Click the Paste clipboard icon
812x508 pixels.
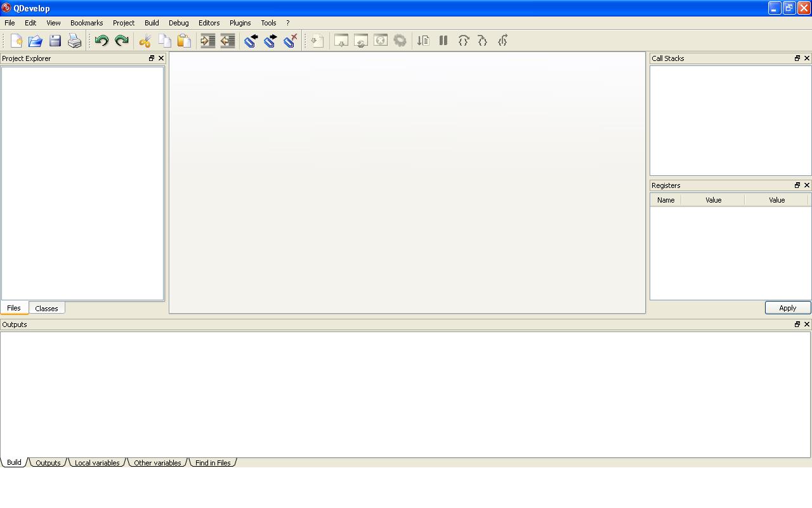coord(184,41)
